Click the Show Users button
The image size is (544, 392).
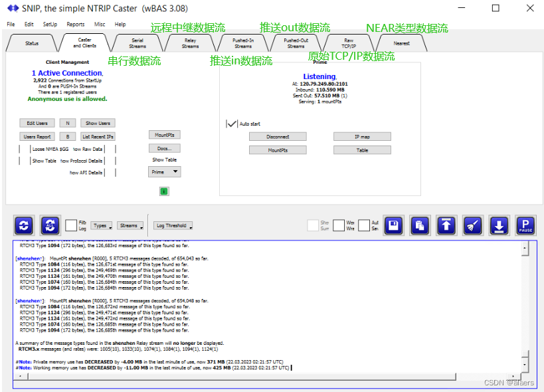point(98,123)
